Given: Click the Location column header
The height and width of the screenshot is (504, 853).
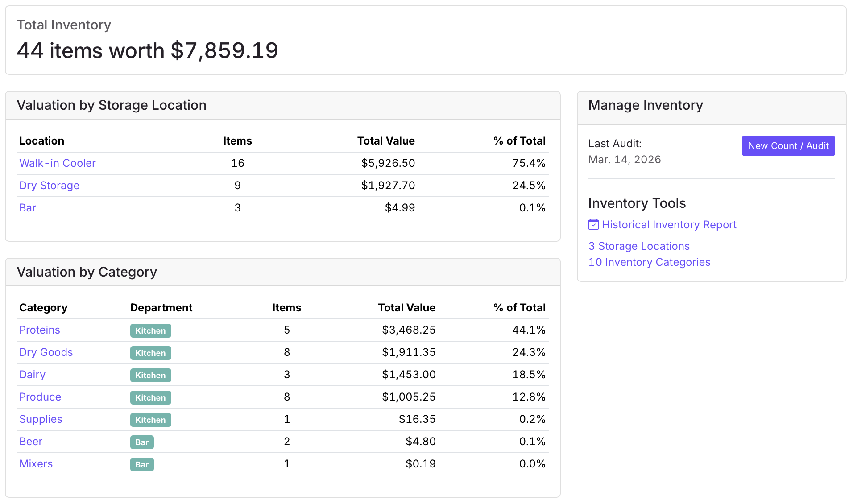Looking at the screenshot, I should click(41, 141).
